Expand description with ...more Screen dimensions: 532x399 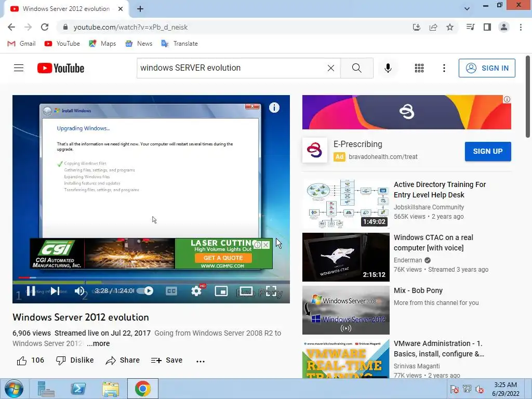(98, 343)
